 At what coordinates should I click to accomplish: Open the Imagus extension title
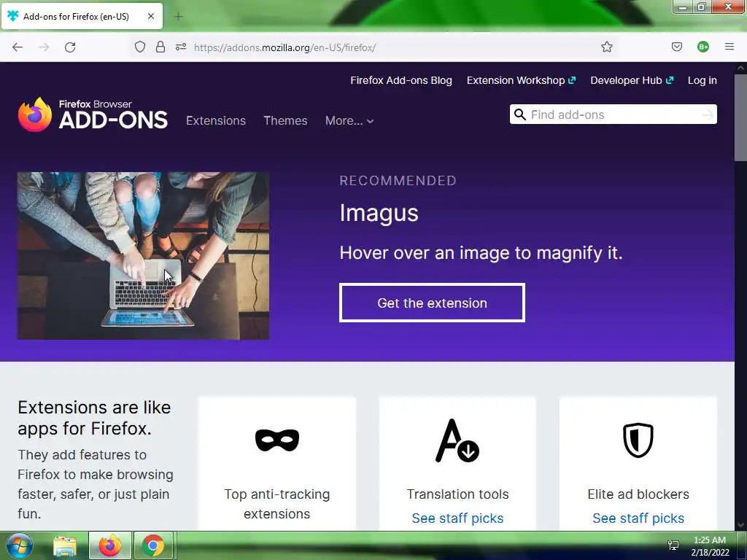[x=379, y=213]
